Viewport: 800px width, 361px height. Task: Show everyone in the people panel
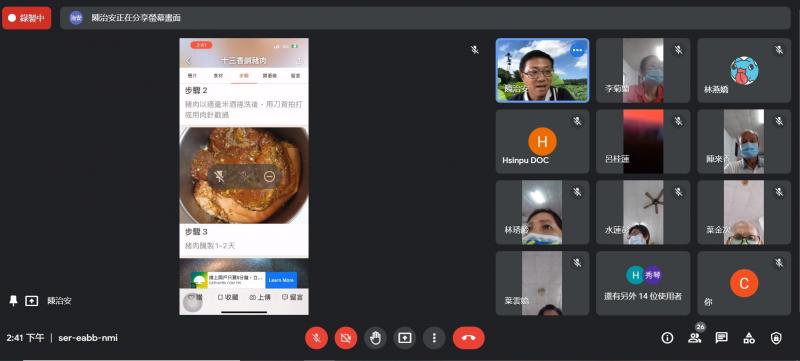(x=694, y=338)
